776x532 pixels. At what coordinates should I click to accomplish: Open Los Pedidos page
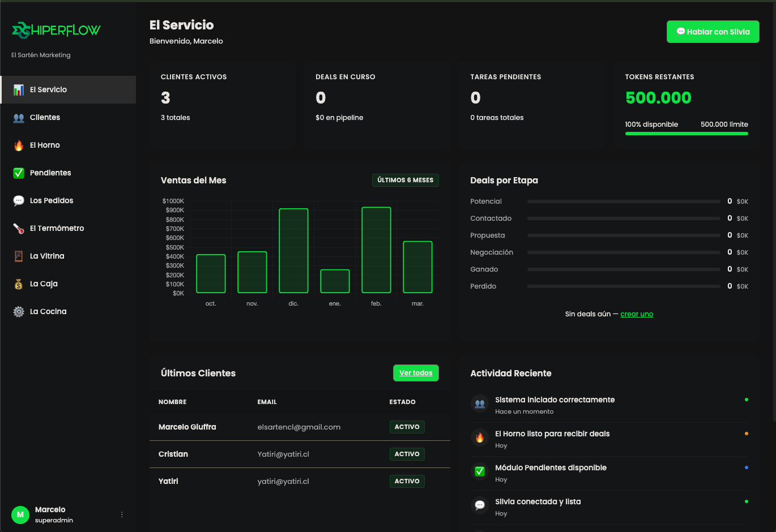[x=68, y=201]
